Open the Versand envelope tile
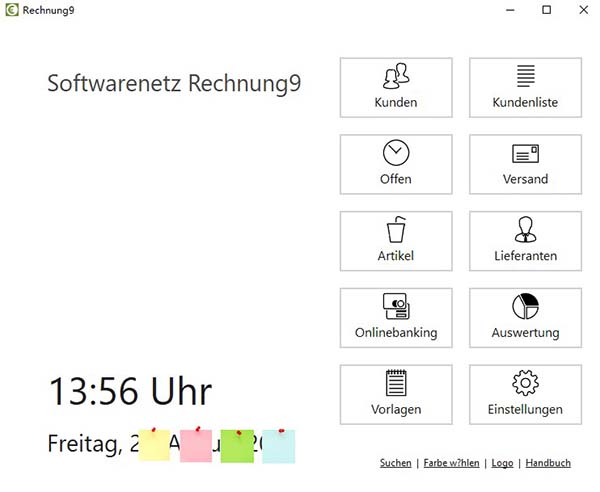This screenshot has width=600, height=492. tap(525, 164)
